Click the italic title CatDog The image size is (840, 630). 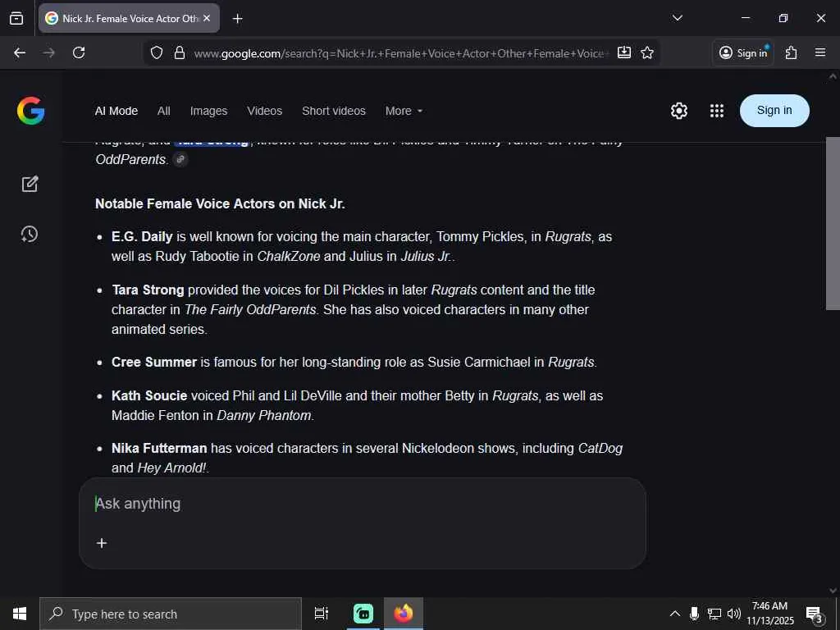click(x=600, y=449)
